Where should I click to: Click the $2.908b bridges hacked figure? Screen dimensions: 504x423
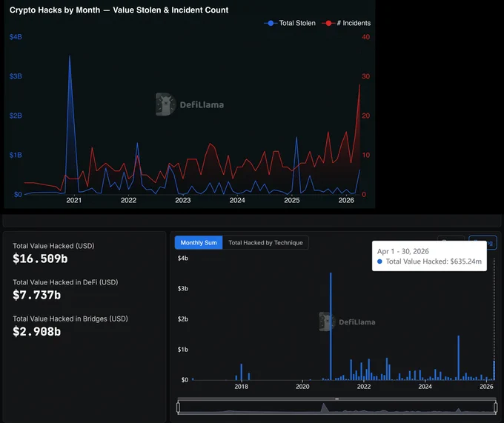coord(36,332)
